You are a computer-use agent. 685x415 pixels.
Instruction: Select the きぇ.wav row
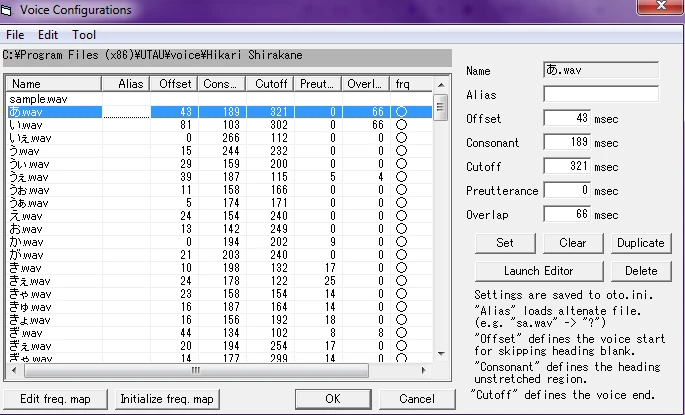(220, 281)
